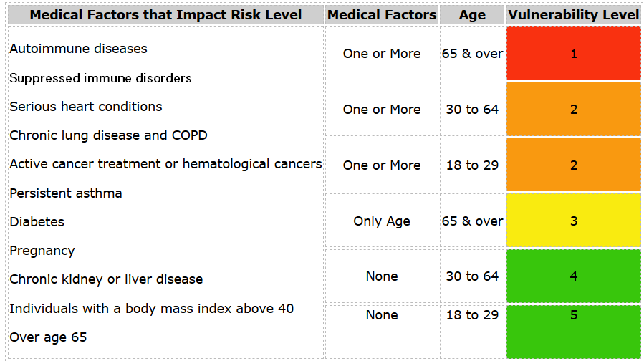
Task: Select the body mass index above 40 entry
Action: [151, 309]
